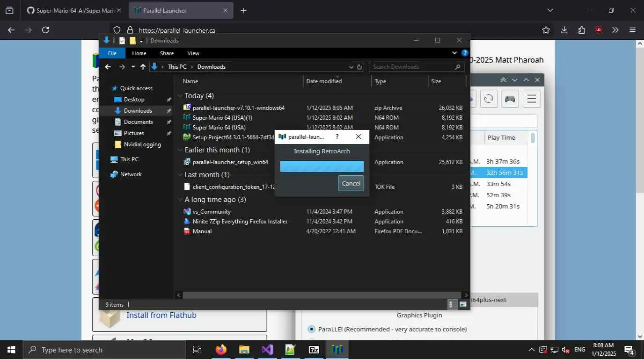The image size is (644, 359).
Task: Collapse the Earlier this month (1) group
Action: click(x=180, y=150)
